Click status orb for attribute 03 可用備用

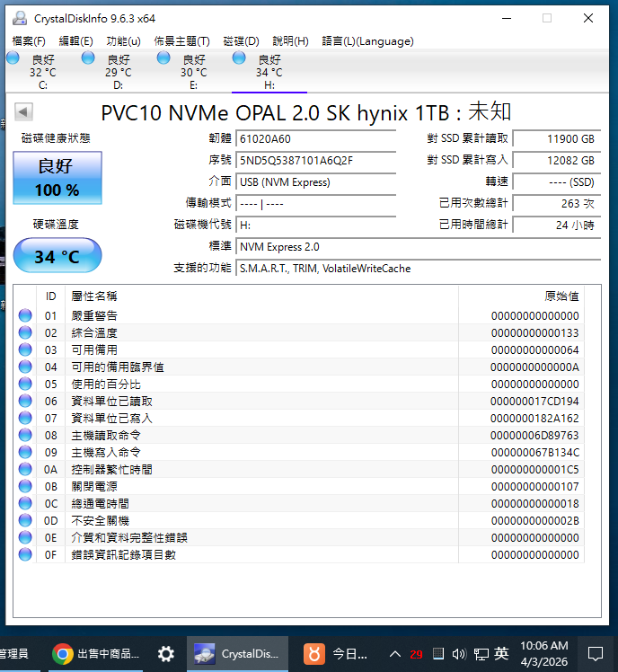[25, 349]
